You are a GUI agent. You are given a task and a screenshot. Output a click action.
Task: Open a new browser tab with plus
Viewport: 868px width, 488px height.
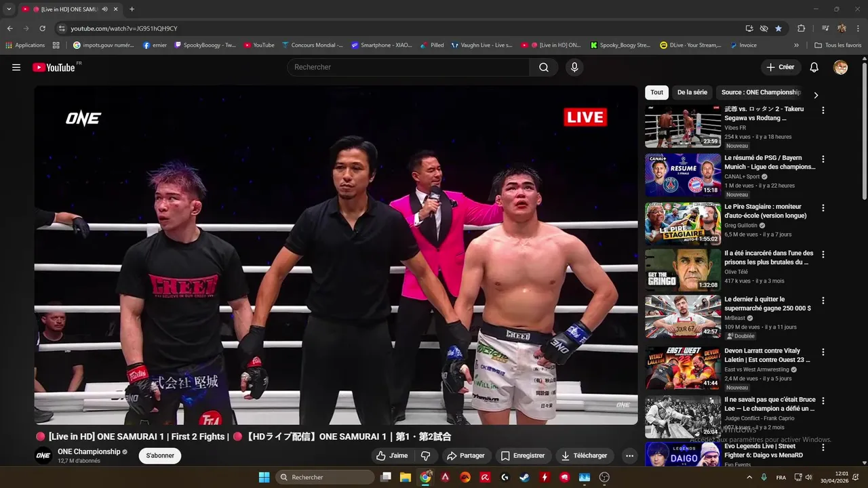click(x=132, y=9)
